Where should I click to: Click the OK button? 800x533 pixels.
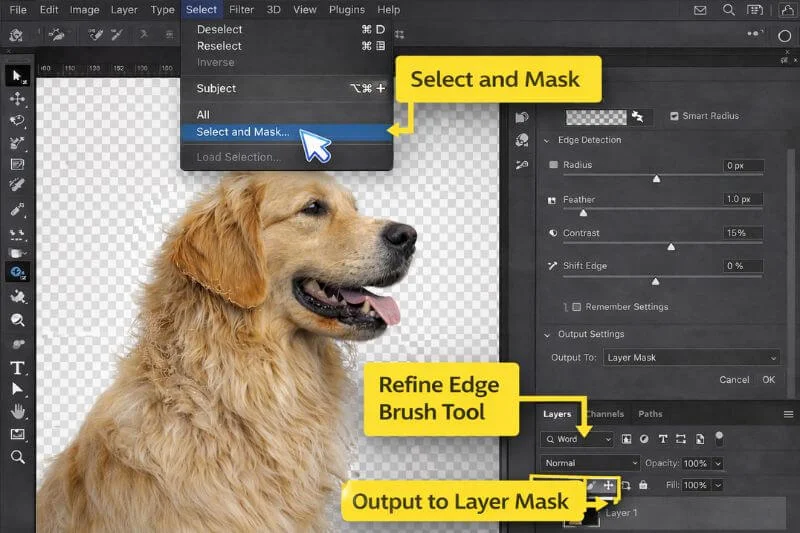click(769, 380)
